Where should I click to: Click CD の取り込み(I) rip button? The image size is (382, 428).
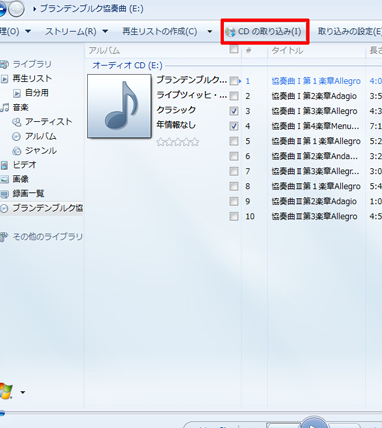click(265, 32)
